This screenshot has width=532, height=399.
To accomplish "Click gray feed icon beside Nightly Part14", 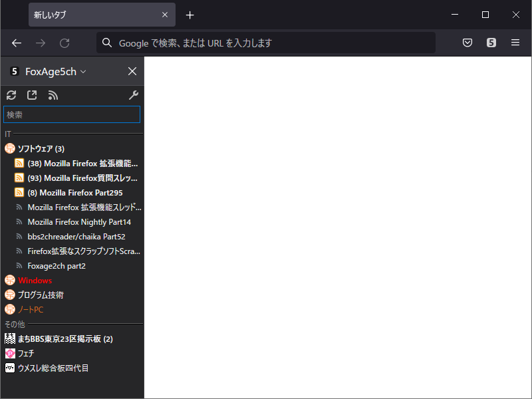I will pyautogui.click(x=19, y=222).
